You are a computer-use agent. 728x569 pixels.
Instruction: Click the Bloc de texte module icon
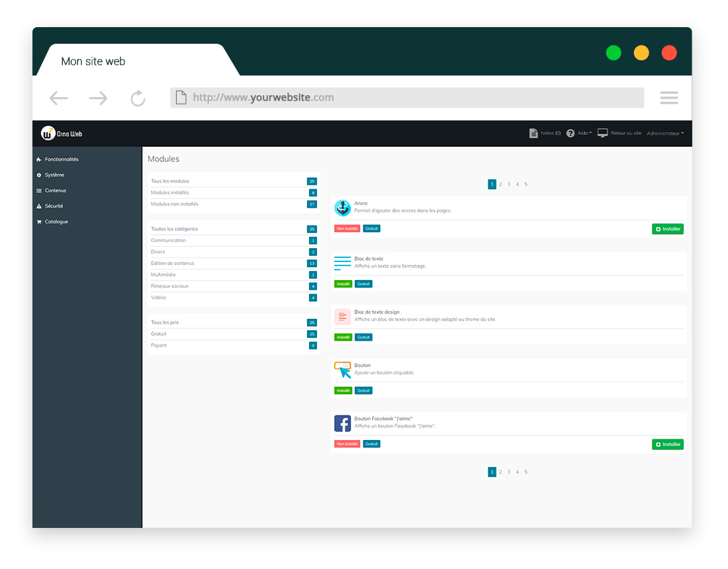click(x=343, y=263)
